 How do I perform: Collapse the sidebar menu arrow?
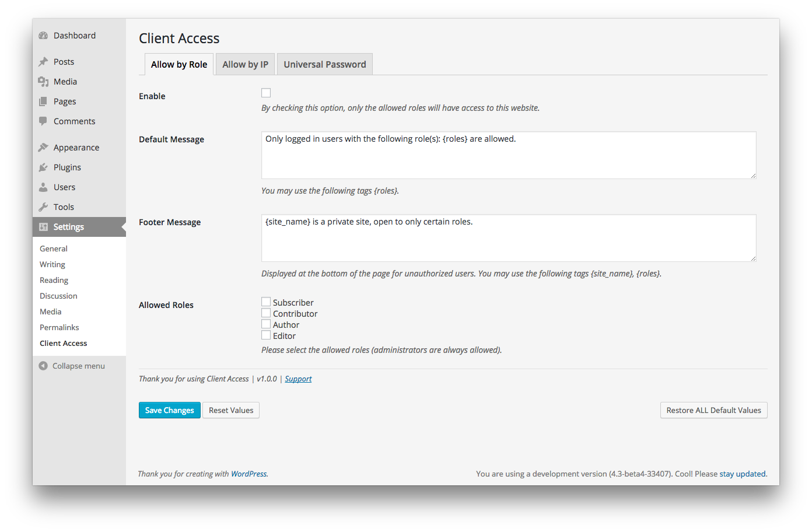tap(43, 366)
